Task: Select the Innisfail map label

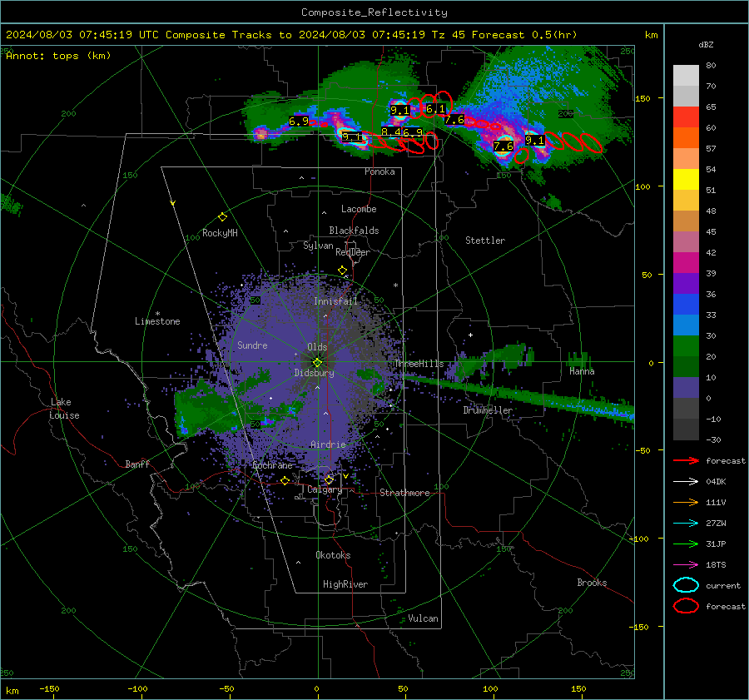Action: [x=335, y=301]
